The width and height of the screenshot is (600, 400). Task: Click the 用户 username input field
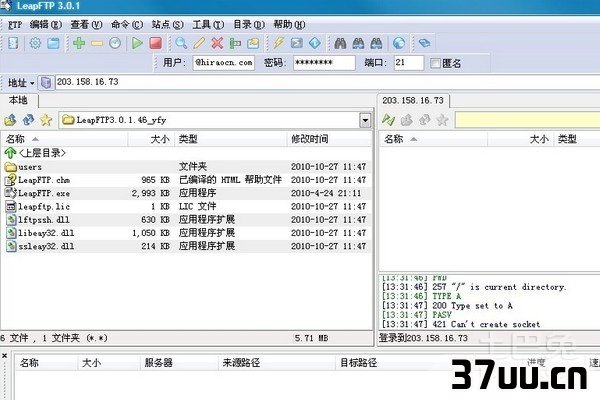pyautogui.click(x=223, y=63)
